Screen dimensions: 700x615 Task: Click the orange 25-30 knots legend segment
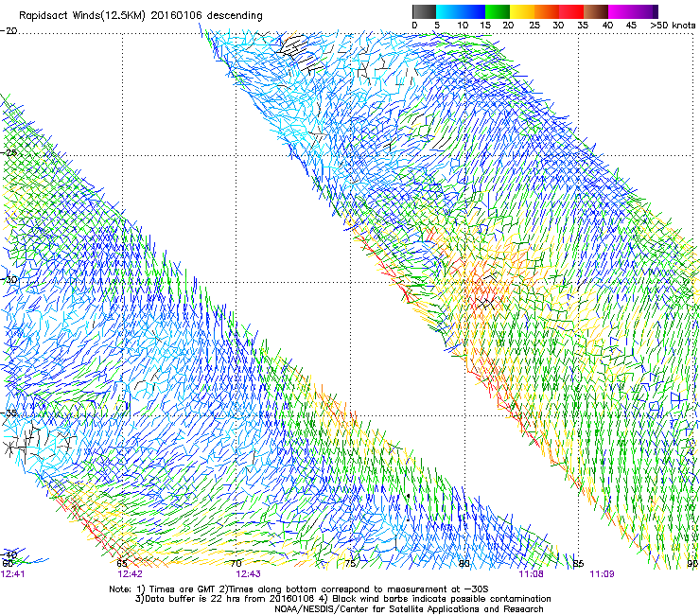click(547, 11)
